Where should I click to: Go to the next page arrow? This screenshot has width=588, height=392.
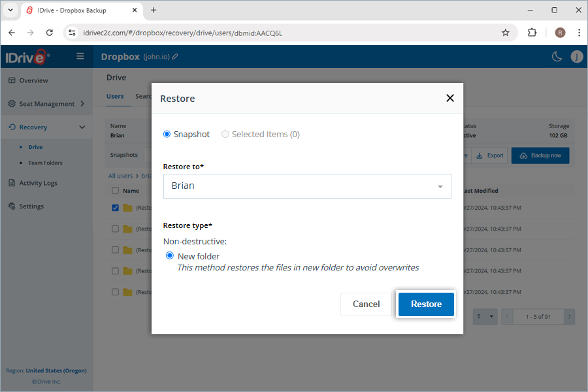(569, 317)
